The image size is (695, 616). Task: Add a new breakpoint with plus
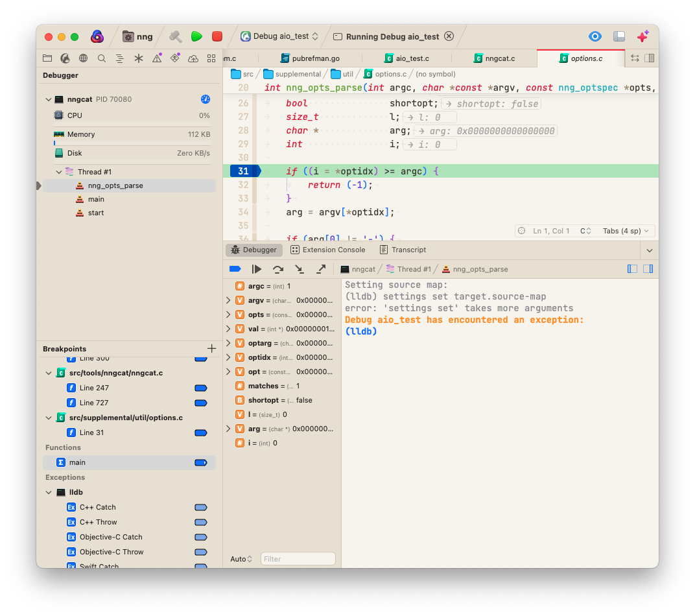click(212, 349)
